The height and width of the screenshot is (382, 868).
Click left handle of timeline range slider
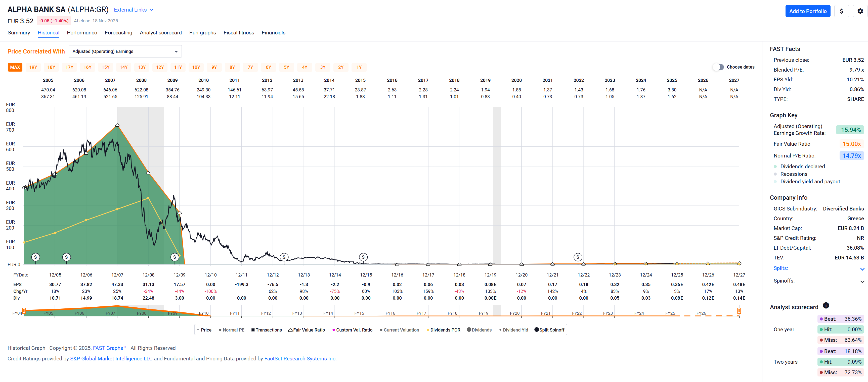pyautogui.click(x=24, y=310)
